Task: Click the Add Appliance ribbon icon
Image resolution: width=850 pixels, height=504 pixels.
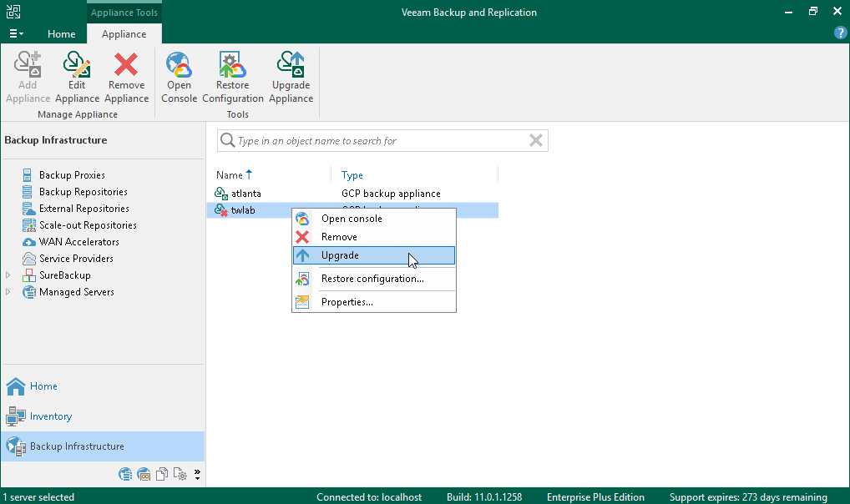Action: tap(28, 64)
